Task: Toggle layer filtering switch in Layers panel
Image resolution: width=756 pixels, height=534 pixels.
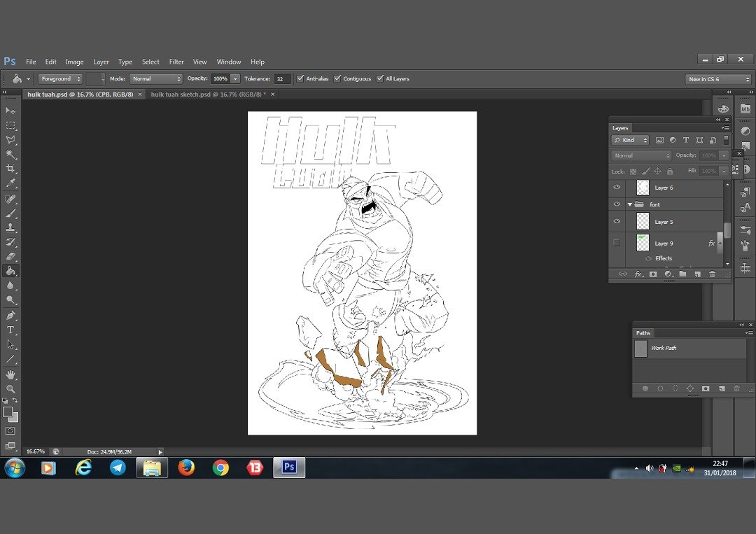Action: (726, 140)
